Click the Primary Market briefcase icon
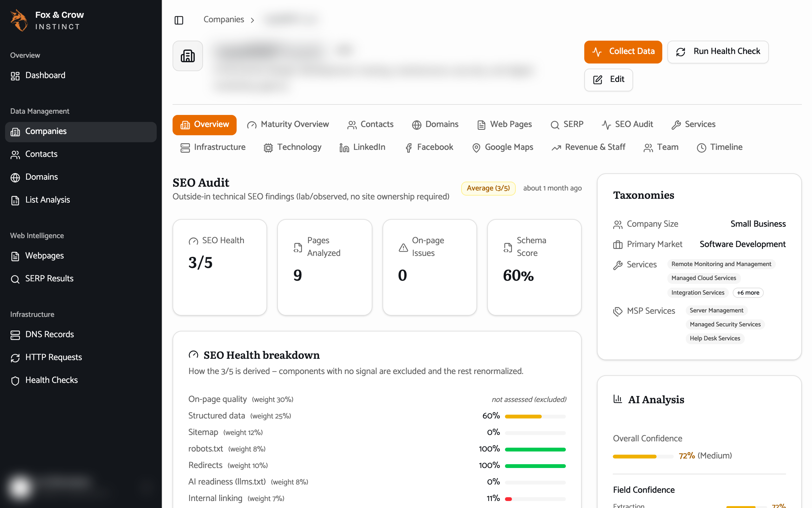The width and height of the screenshot is (812, 508). [x=617, y=245]
